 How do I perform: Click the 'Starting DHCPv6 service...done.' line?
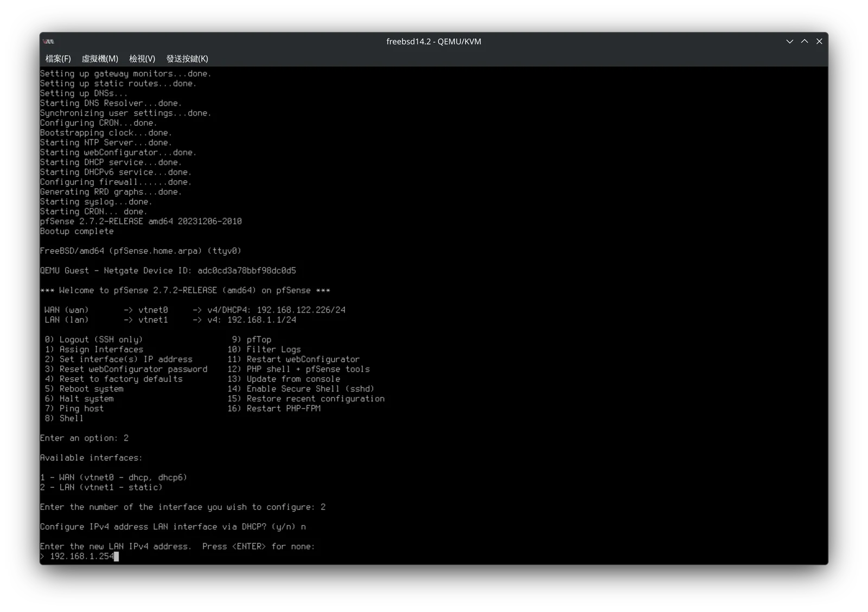tap(116, 172)
